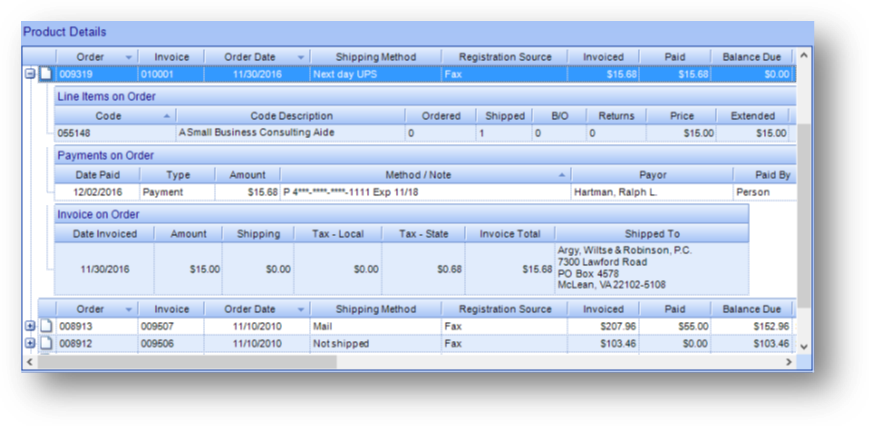Expand order 008913 row

point(30,327)
